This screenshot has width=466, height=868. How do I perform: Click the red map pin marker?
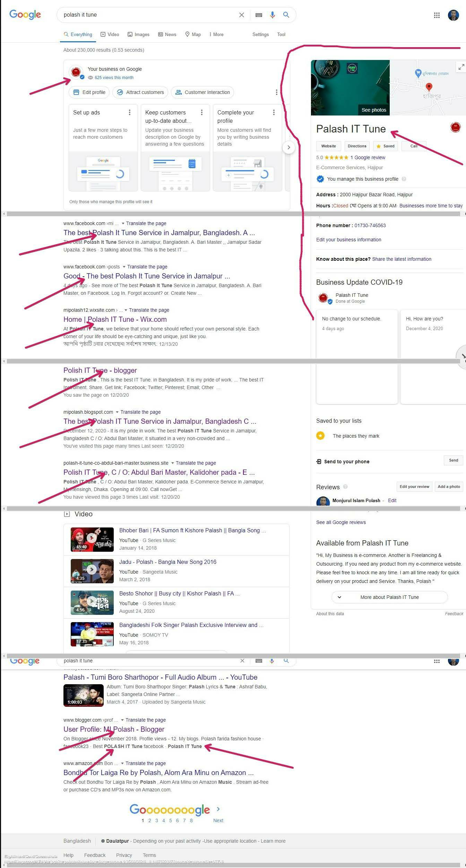click(x=429, y=87)
